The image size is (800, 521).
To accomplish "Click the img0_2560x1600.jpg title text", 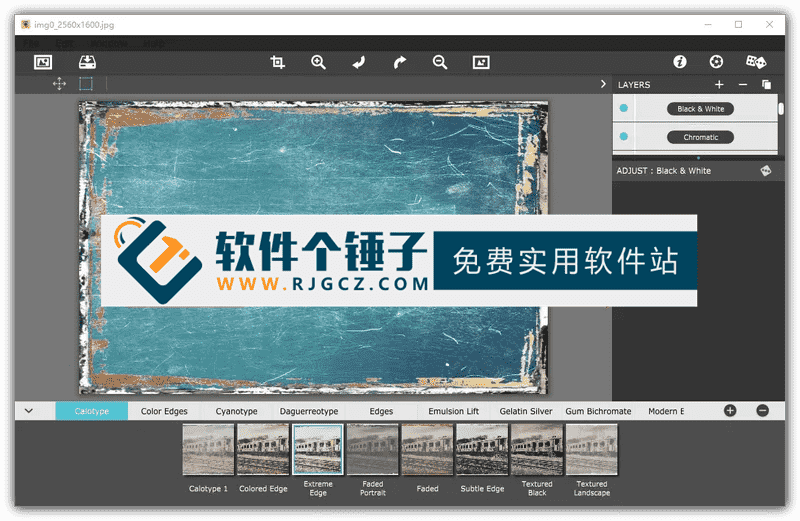I will point(74,24).
